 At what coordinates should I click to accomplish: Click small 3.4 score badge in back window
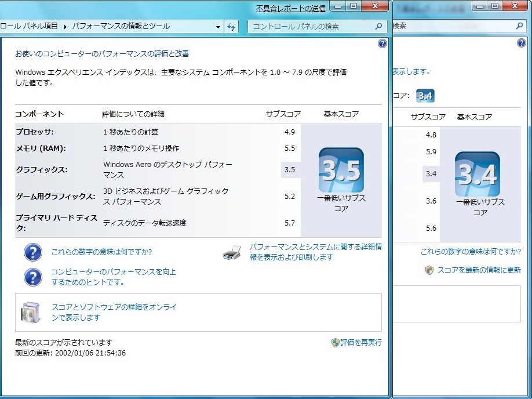click(x=425, y=96)
